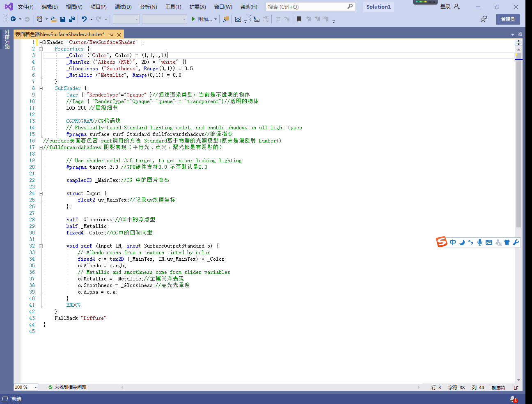
Task: Click the tab well settings gear icon
Action: 520,34
